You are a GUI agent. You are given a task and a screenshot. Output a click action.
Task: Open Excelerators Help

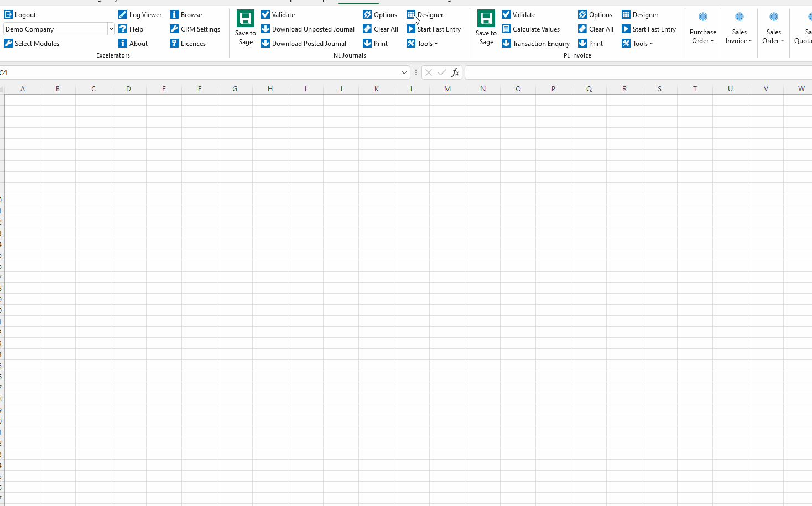point(131,29)
